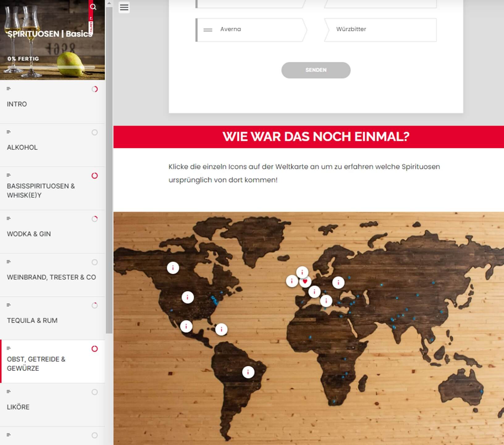The width and height of the screenshot is (504, 445).
Task: Expand the WODKA & GIN section icon
Action: (9, 218)
